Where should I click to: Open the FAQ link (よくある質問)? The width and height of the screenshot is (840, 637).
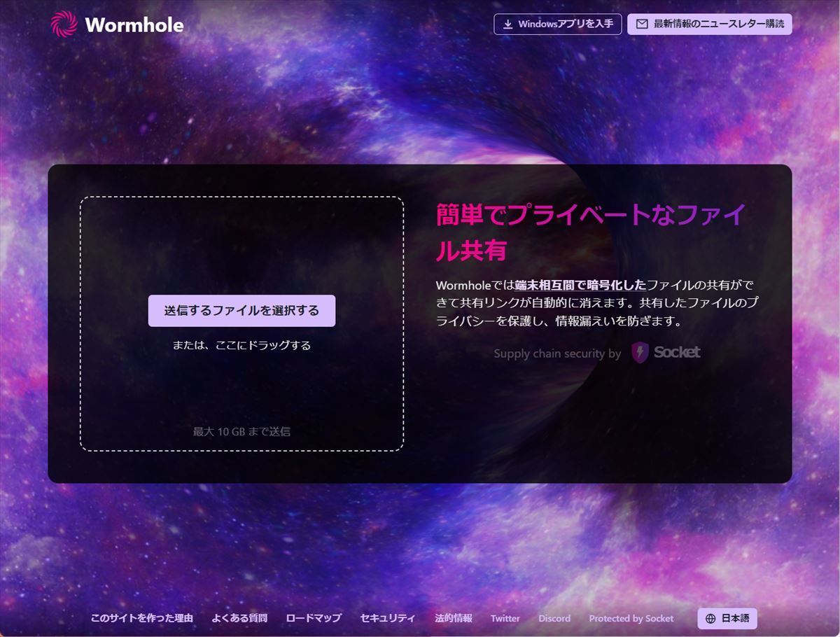pos(239,618)
